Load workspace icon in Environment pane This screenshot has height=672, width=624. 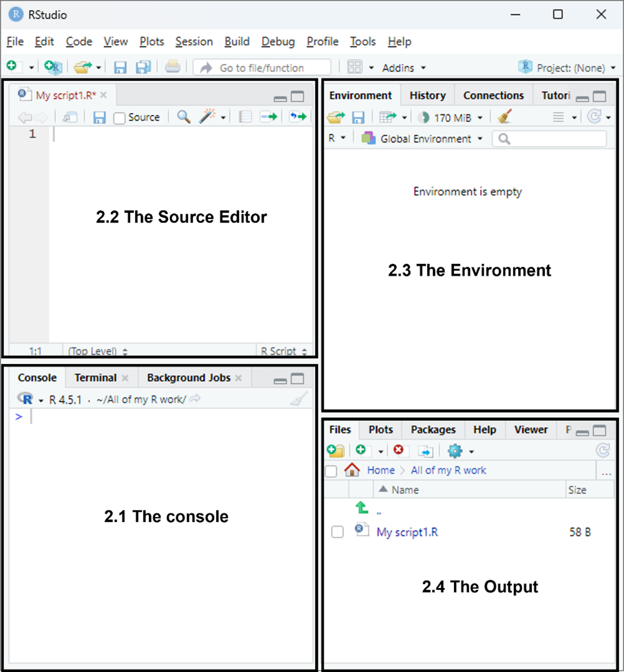click(336, 117)
